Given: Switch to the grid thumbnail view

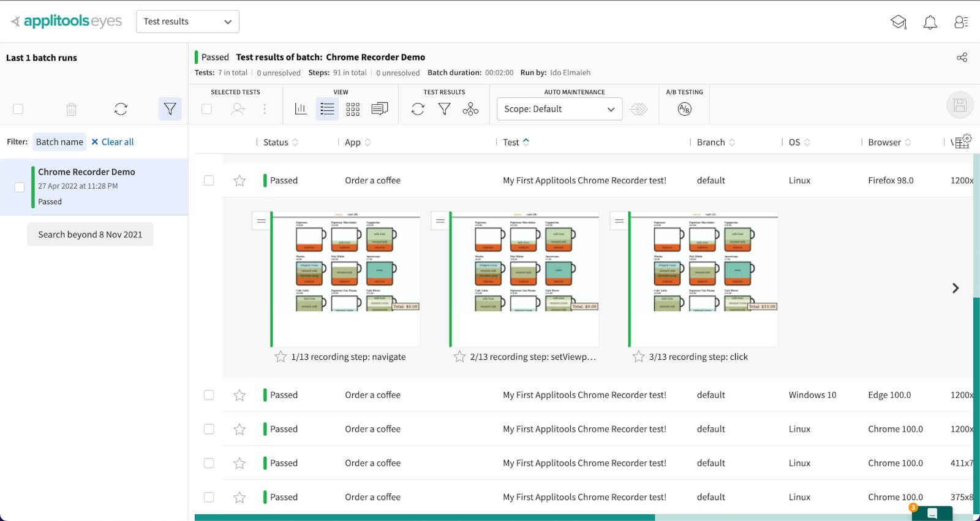Looking at the screenshot, I should click(x=353, y=109).
